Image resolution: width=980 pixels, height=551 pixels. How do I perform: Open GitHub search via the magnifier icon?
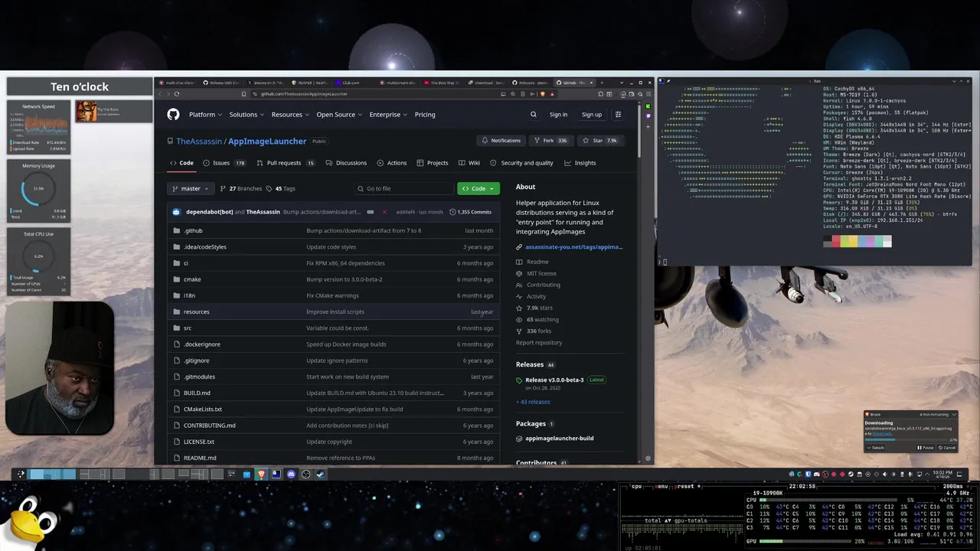(x=534, y=114)
